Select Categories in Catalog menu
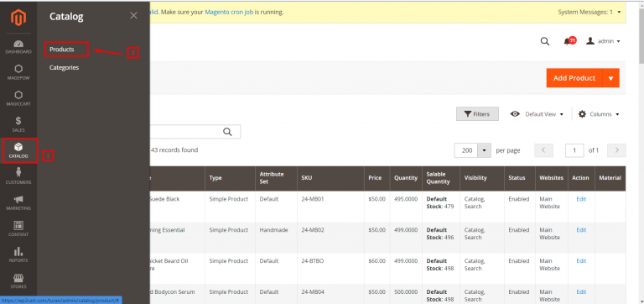 point(64,67)
